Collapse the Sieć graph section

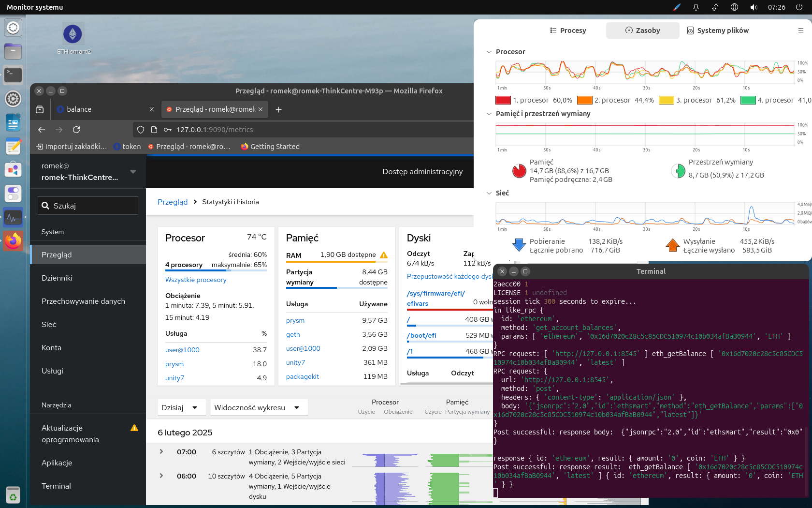click(x=489, y=193)
